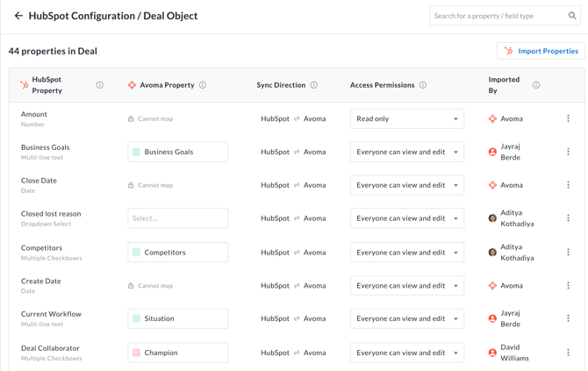Click info icon next to Sync Direction
Screen dimensions: 588x371
pos(314,85)
